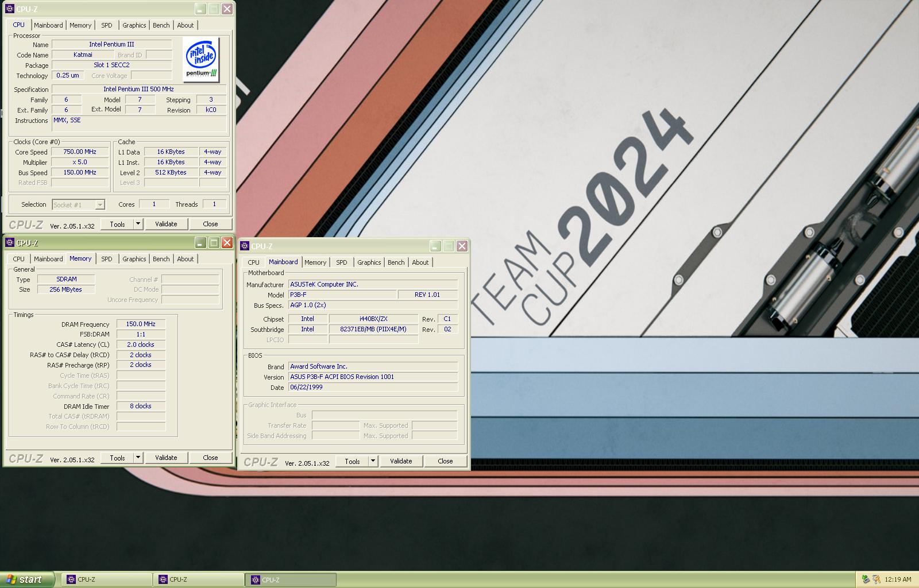Screen dimensions: 919x588
Task: Click the Bus Speed 150.00 MHz value
Action: (80, 173)
